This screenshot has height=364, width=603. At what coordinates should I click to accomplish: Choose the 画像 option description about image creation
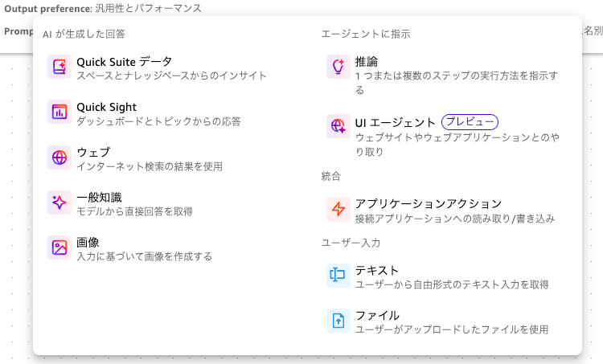[145, 256]
